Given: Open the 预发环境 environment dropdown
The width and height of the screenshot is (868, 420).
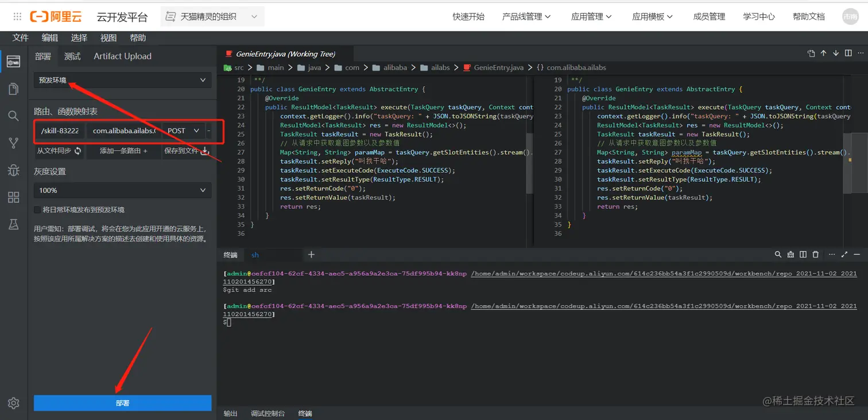Looking at the screenshot, I should click(x=122, y=80).
